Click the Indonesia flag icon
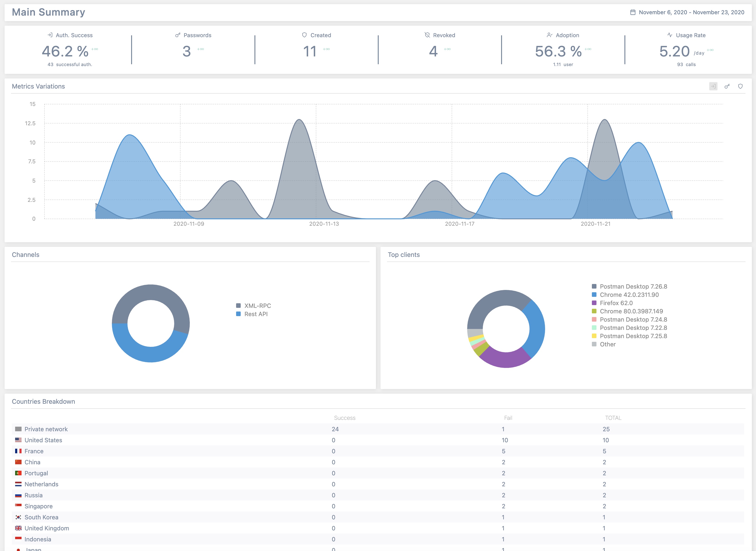This screenshot has width=756, height=551. coord(18,539)
